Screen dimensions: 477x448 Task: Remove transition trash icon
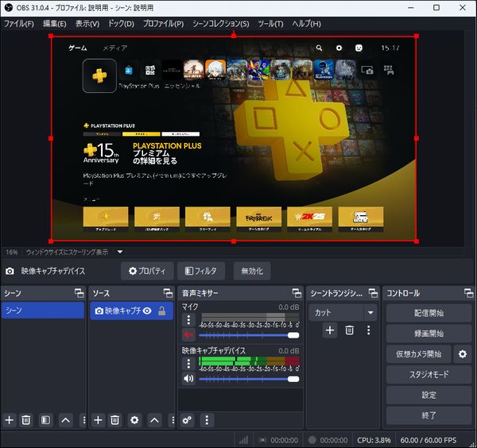tap(350, 330)
